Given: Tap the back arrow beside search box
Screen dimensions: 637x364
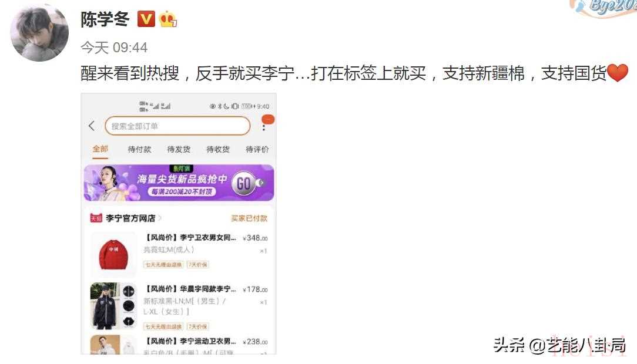Looking at the screenshot, I should click(92, 126).
